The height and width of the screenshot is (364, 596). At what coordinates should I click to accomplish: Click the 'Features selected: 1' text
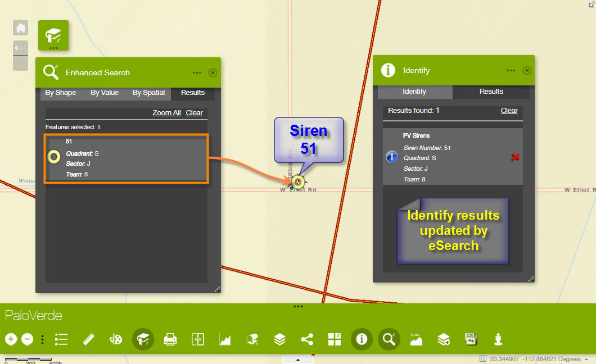[73, 127]
